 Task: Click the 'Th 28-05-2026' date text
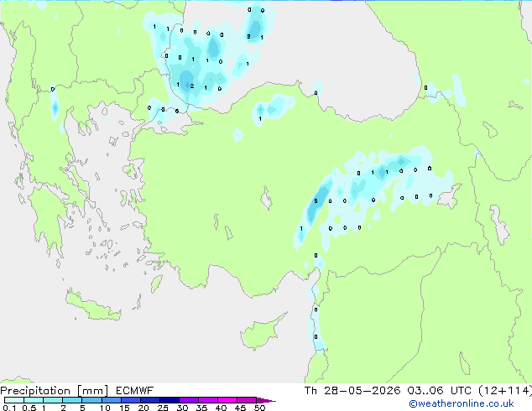352,391
